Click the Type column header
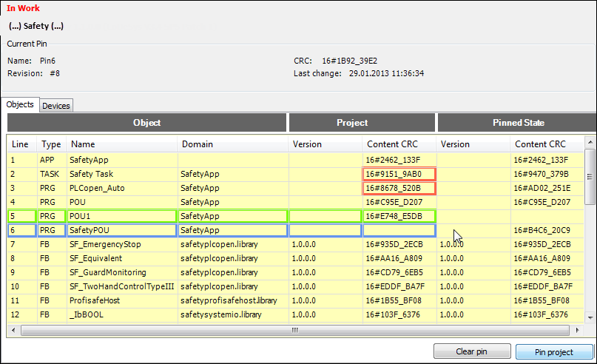Image resolution: width=597 pixels, height=364 pixels. 51,144
